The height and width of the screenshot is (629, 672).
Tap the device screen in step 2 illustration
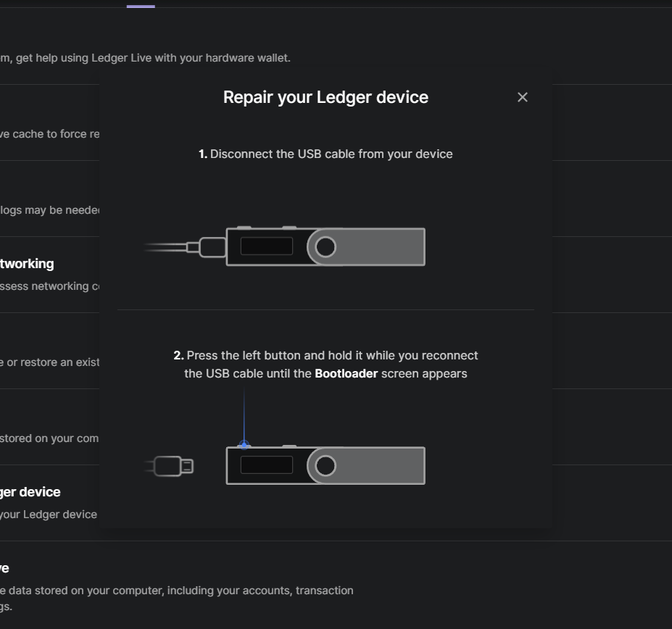coord(266,465)
